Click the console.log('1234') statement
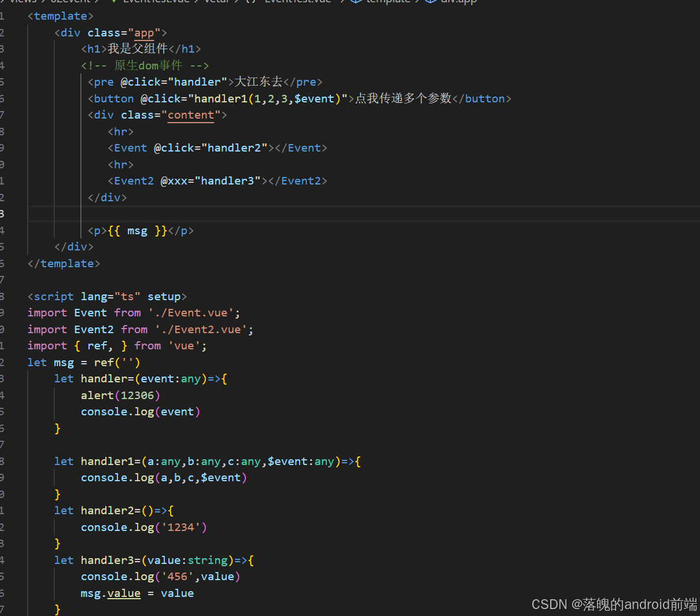This screenshot has width=700, height=616. click(144, 528)
